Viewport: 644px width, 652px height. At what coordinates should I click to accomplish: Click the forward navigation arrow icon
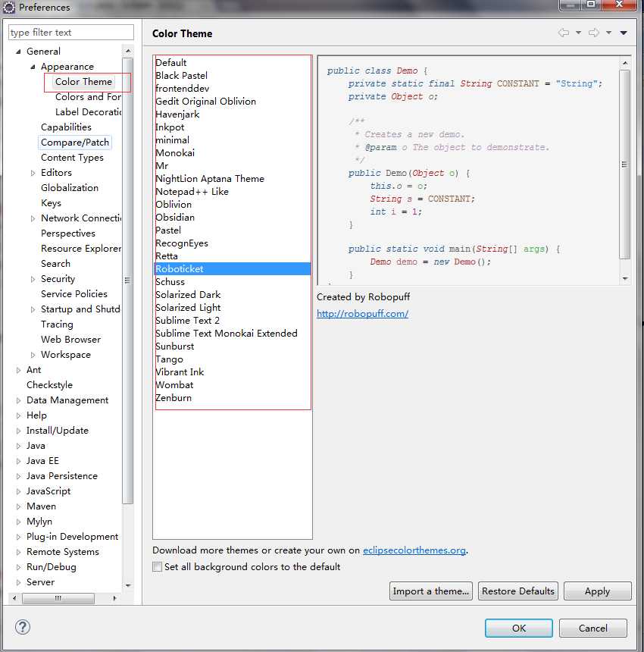click(593, 33)
